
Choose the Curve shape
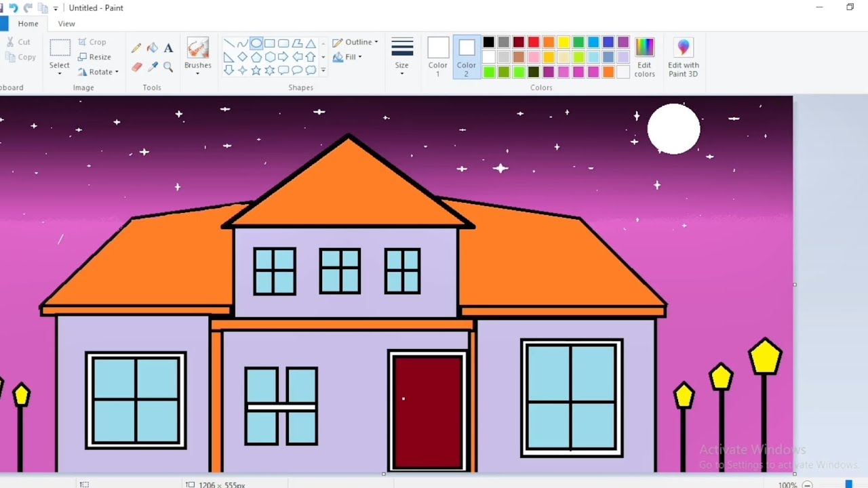[x=242, y=43]
